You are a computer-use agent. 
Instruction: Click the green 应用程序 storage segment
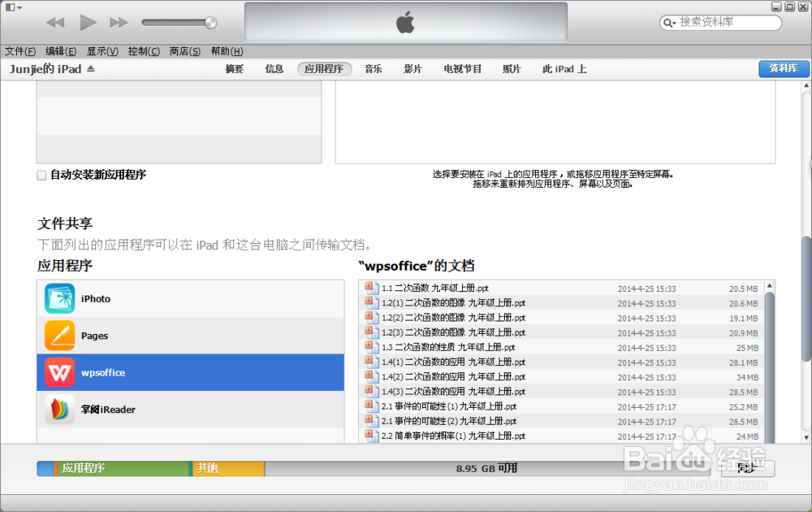[x=123, y=468]
